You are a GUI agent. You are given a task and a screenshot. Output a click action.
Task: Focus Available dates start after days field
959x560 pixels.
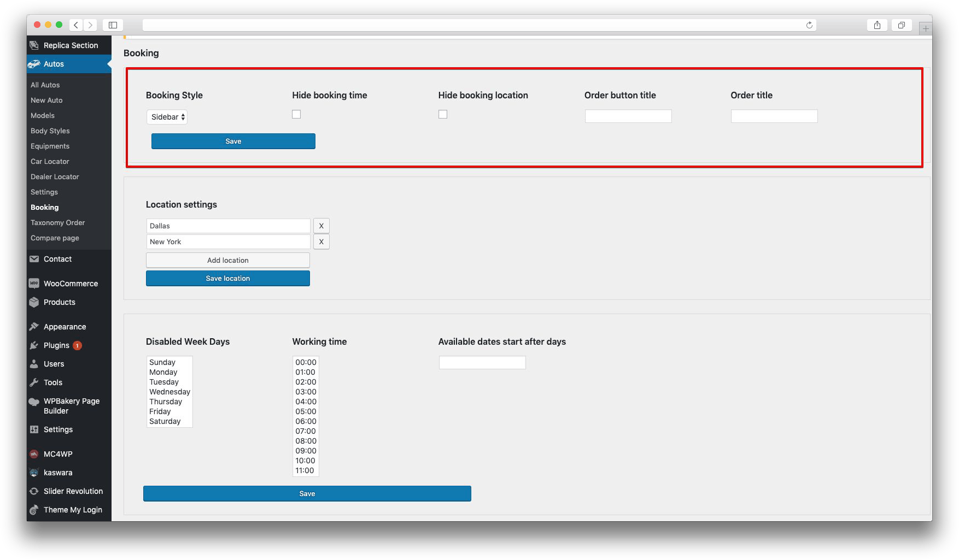[x=482, y=362]
